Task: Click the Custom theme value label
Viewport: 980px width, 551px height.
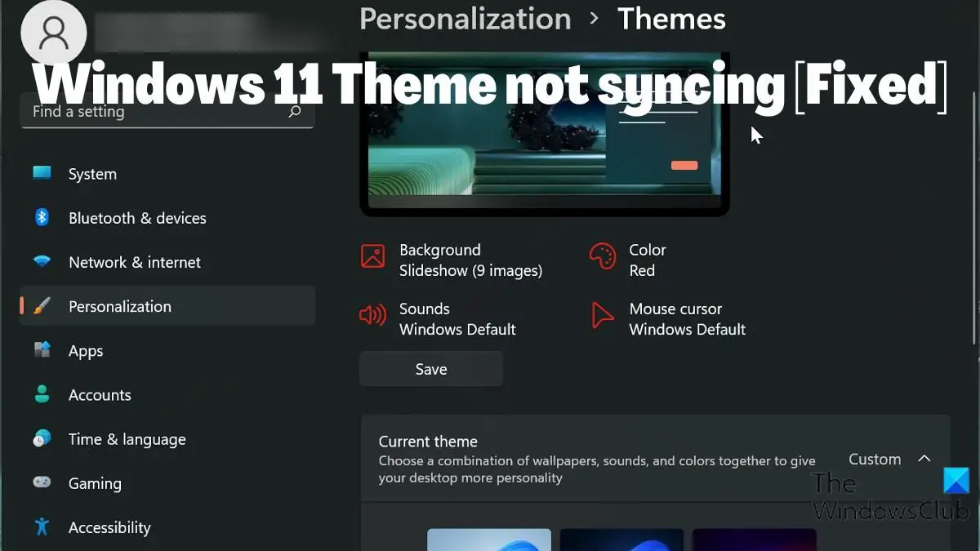Action: (x=875, y=459)
